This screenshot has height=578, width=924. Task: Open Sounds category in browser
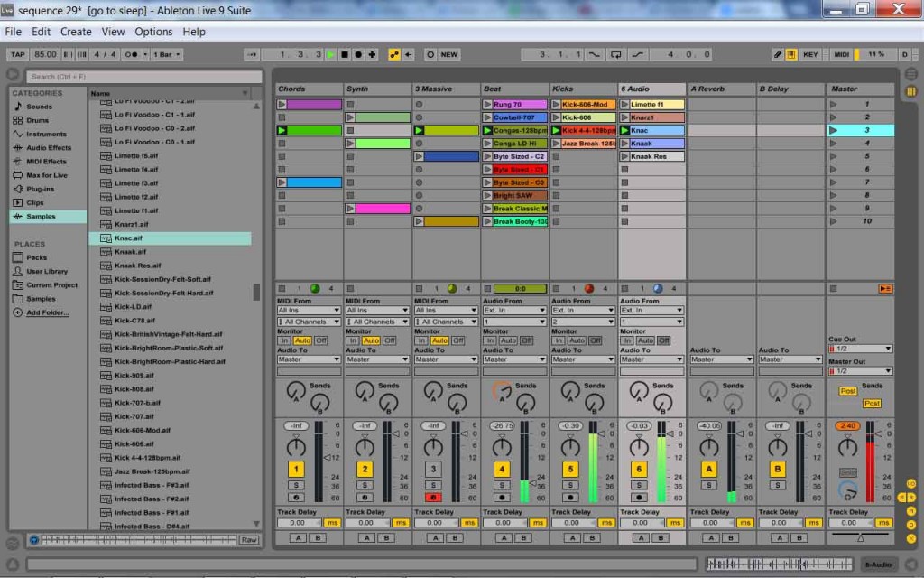click(x=39, y=107)
